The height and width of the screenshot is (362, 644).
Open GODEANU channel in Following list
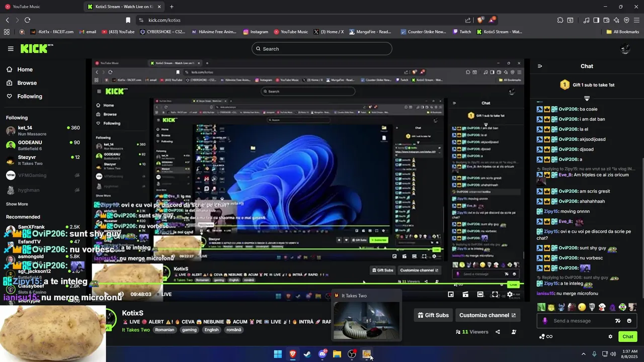(x=43, y=145)
